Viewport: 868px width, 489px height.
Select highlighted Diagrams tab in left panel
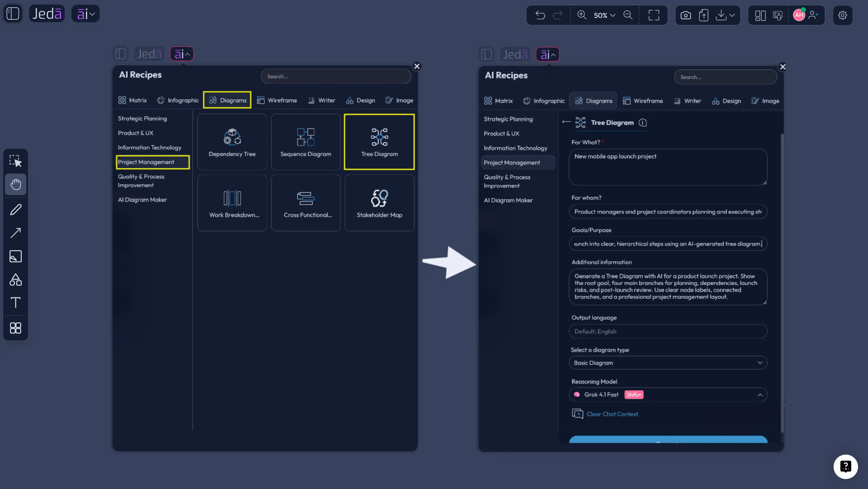tap(227, 100)
